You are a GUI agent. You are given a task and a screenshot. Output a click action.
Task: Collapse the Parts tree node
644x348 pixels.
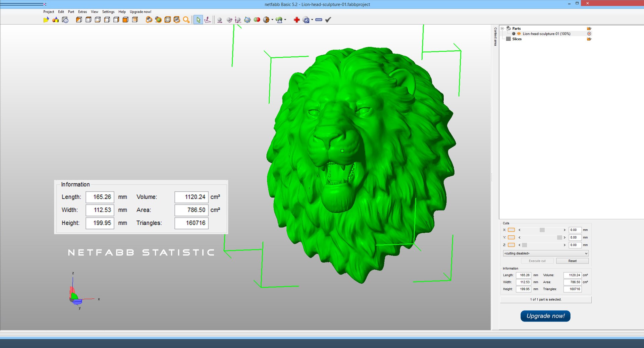(x=502, y=28)
